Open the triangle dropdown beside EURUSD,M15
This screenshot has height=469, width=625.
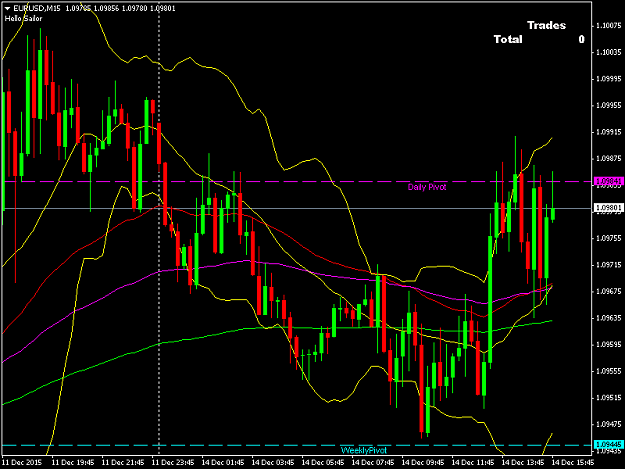click(x=7, y=8)
